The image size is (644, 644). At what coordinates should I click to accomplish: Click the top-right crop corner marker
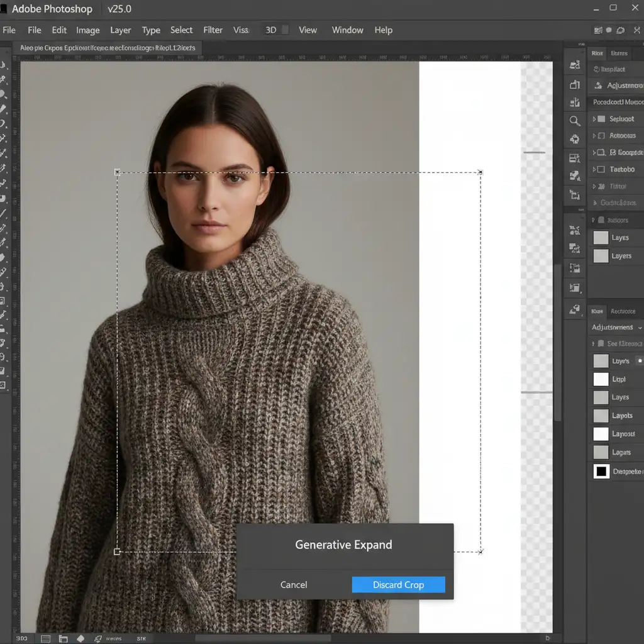[x=480, y=172]
